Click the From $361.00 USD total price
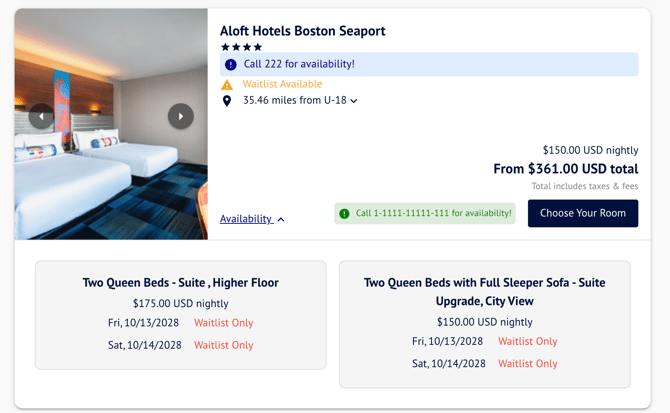 [x=565, y=169]
